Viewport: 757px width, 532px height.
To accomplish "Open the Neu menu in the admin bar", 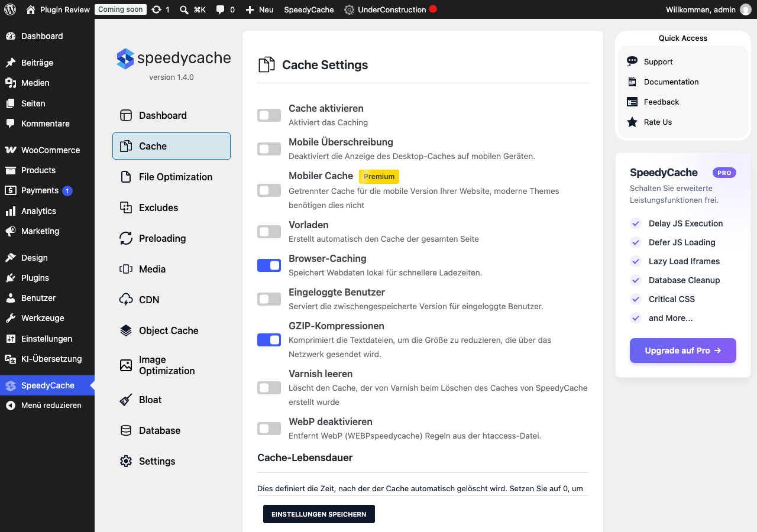I will click(260, 9).
